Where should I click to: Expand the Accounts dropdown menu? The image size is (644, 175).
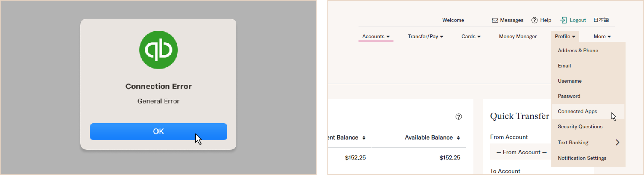pos(376,36)
